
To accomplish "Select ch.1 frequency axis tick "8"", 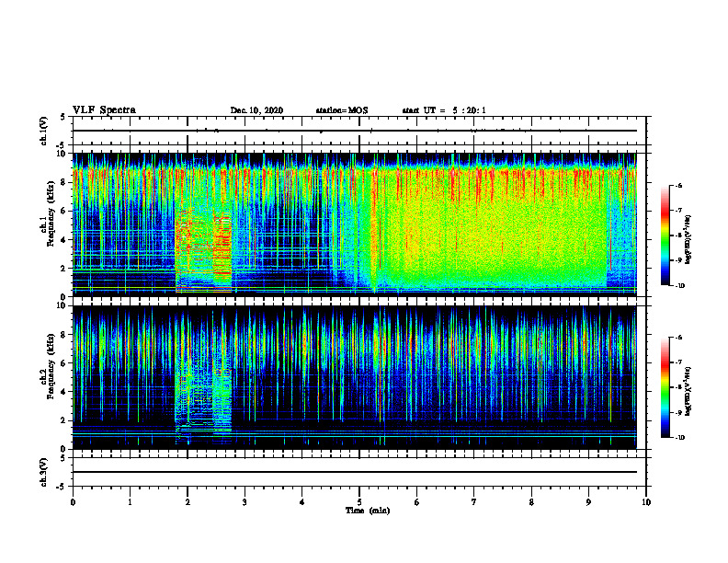I will (64, 182).
